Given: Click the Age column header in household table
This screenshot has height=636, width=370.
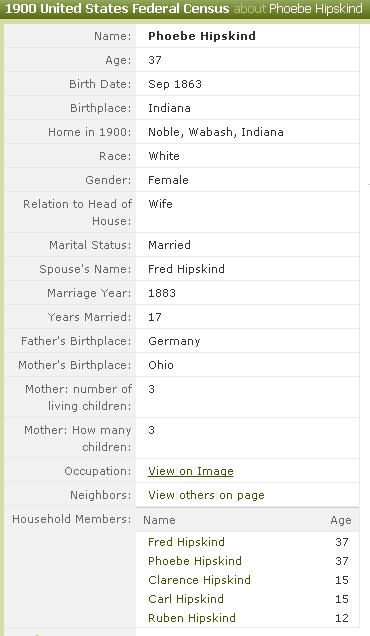Looking at the screenshot, I should coord(341,520).
